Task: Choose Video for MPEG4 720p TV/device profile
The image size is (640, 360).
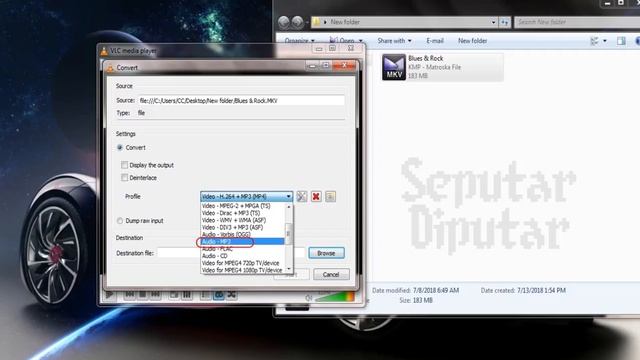Action: click(x=243, y=263)
